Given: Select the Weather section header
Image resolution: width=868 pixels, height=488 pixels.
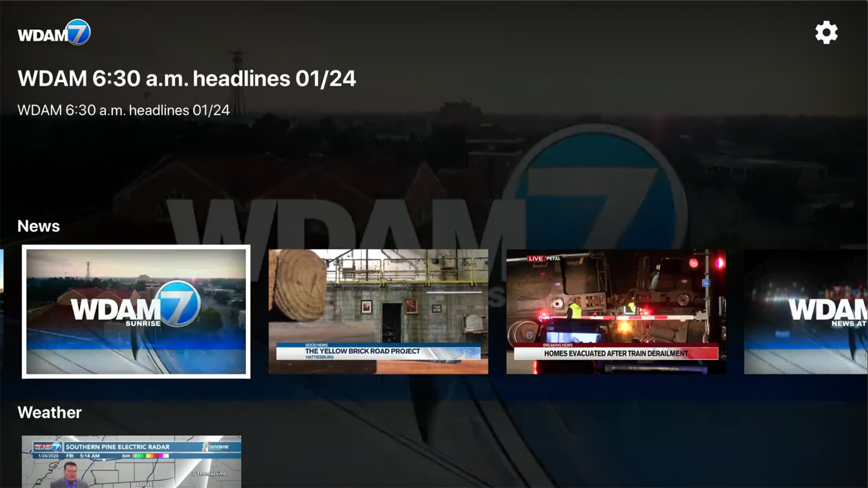Looking at the screenshot, I should [48, 413].
